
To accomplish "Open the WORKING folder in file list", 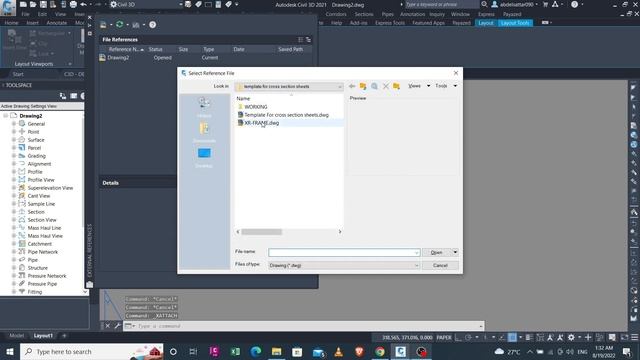I will tap(256, 107).
